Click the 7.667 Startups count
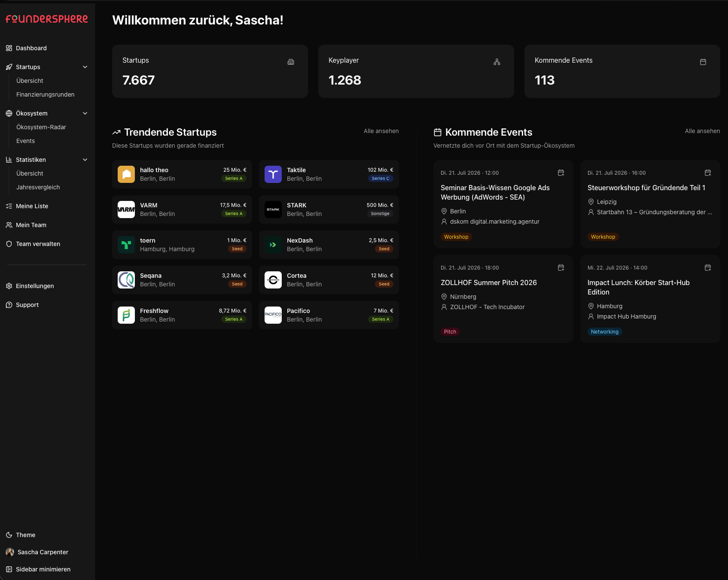The height and width of the screenshot is (580, 728). click(x=138, y=80)
